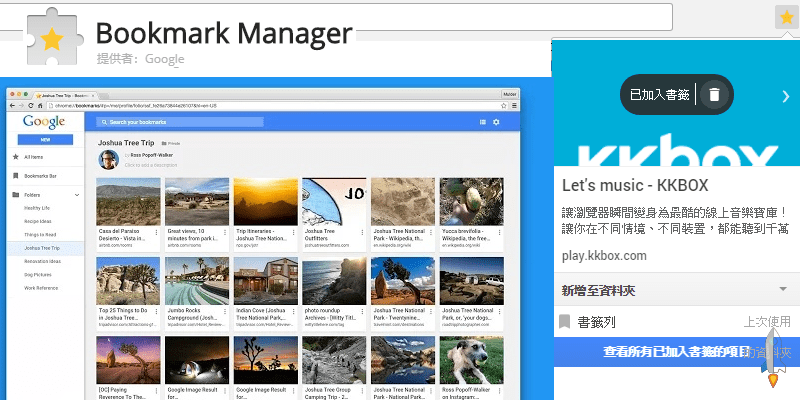800x400 pixels.
Task: Click Ross Popoff-Walker's profile avatar
Action: click(107, 158)
